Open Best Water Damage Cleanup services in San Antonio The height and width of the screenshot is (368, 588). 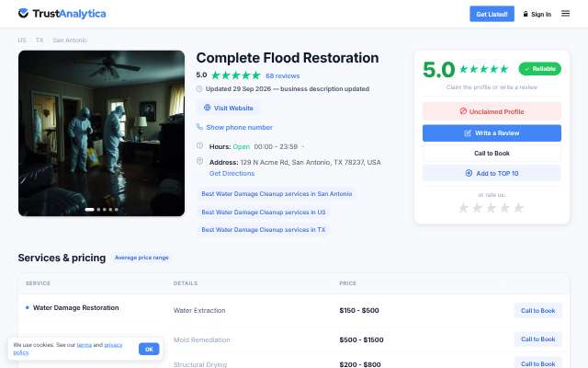point(277,194)
